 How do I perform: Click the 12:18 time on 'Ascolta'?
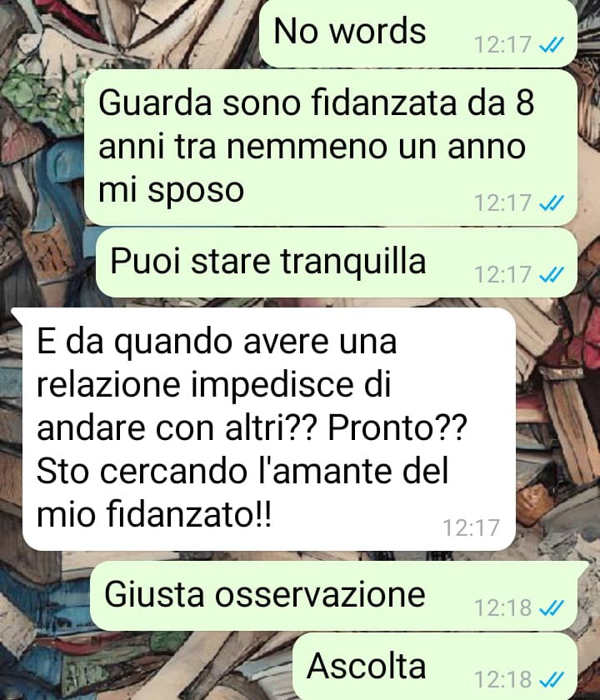(x=502, y=680)
